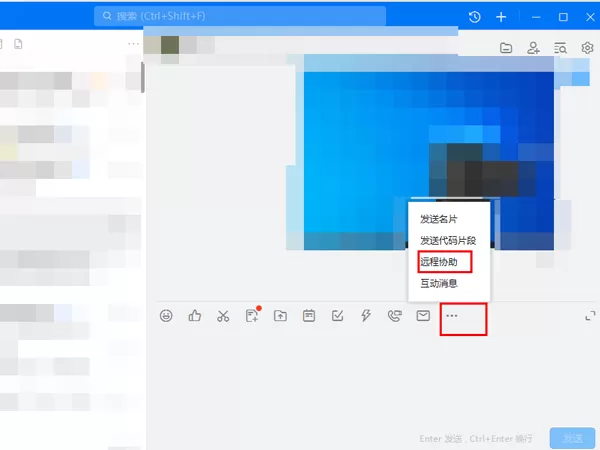
Task: Click inside the message text input area
Action: [373, 379]
